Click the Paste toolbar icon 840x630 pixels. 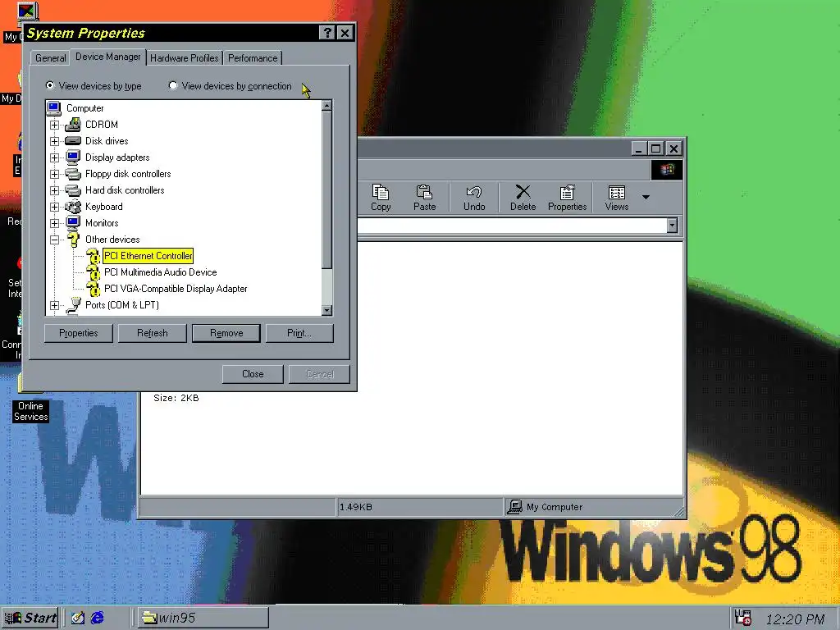point(424,198)
